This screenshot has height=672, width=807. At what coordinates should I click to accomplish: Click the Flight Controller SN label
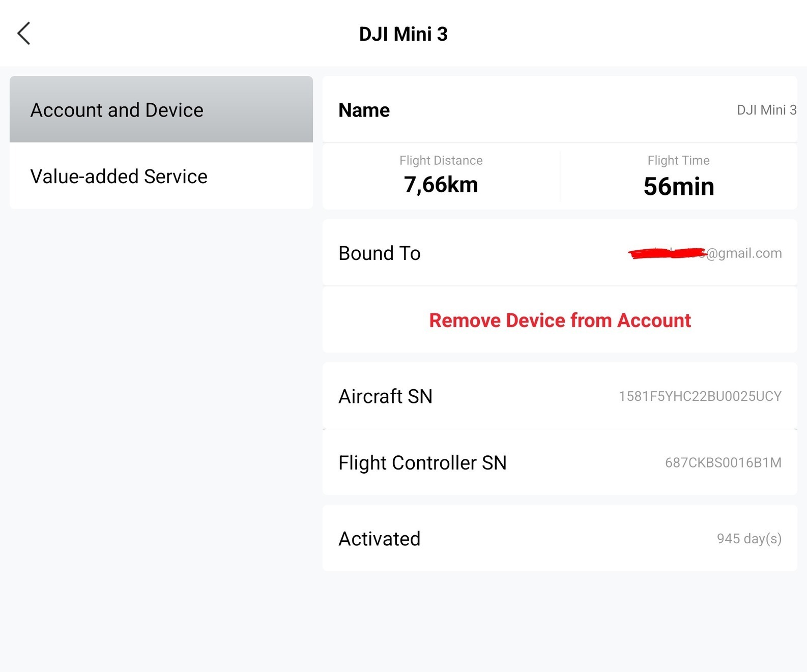(422, 463)
